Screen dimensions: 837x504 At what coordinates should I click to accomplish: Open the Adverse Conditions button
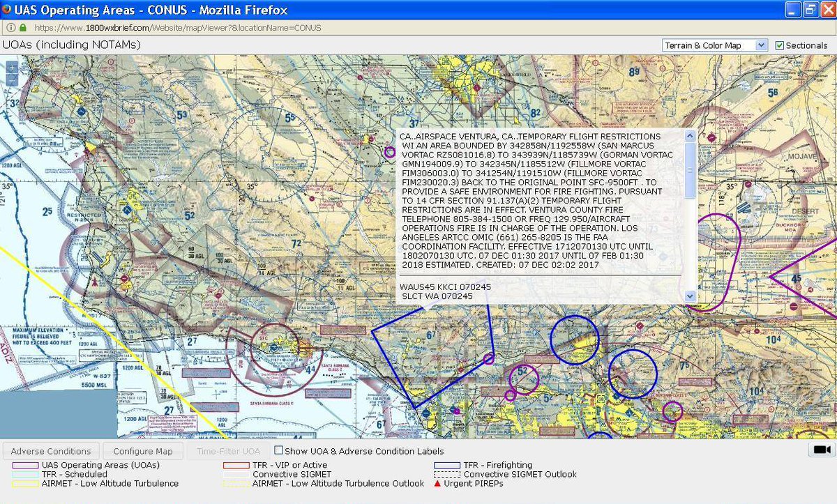pyautogui.click(x=51, y=451)
